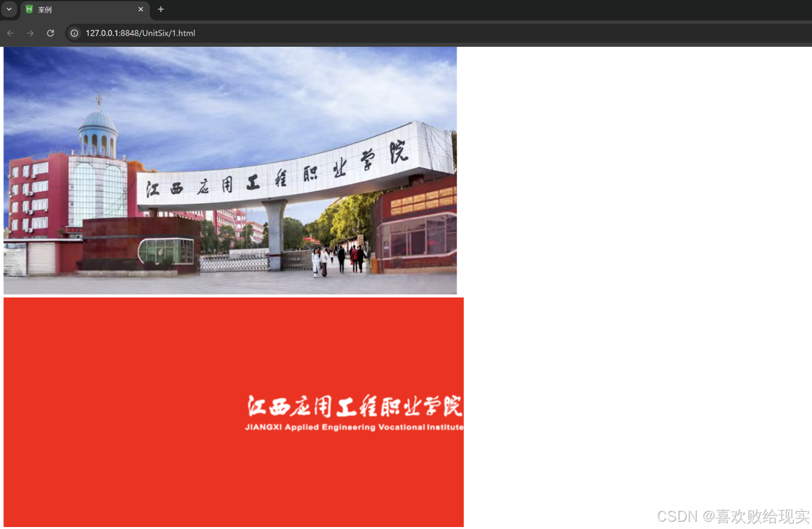Open the tab search dropdown arrow
Screen dimensions: 812x529
tap(9, 9)
